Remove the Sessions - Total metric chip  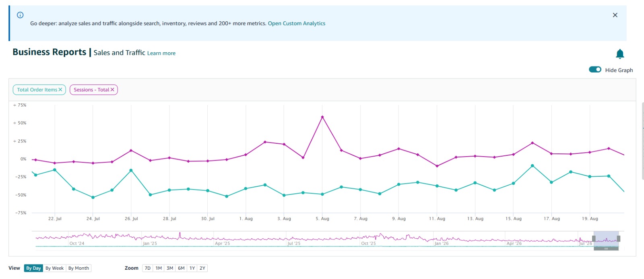112,89
